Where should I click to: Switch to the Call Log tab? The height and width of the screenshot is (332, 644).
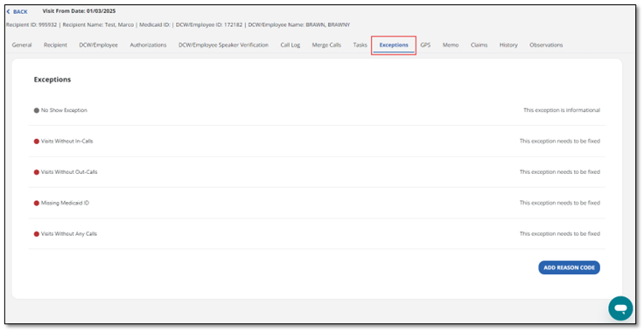coord(290,45)
